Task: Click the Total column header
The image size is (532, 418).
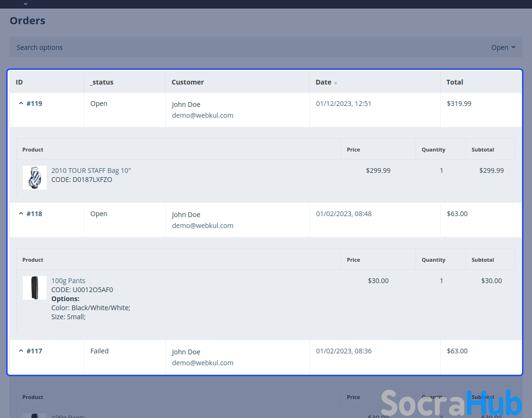Action: pos(455,82)
